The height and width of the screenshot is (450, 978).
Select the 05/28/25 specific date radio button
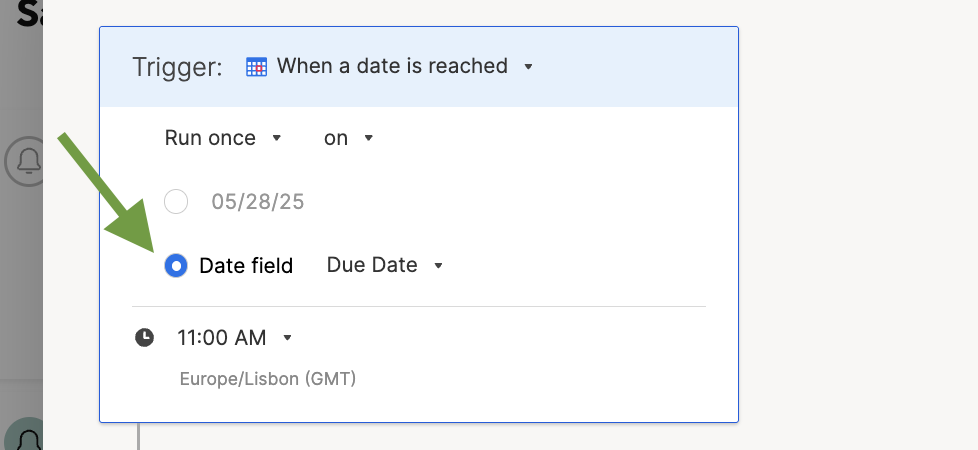[x=176, y=202]
